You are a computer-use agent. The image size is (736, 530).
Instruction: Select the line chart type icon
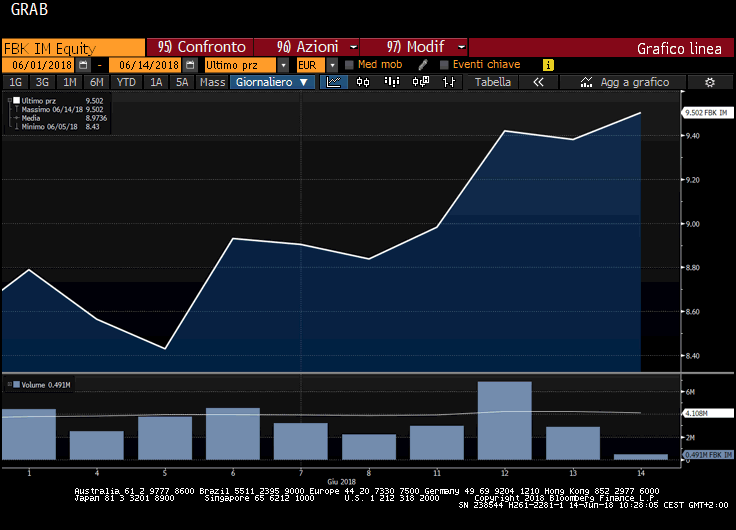(335, 82)
